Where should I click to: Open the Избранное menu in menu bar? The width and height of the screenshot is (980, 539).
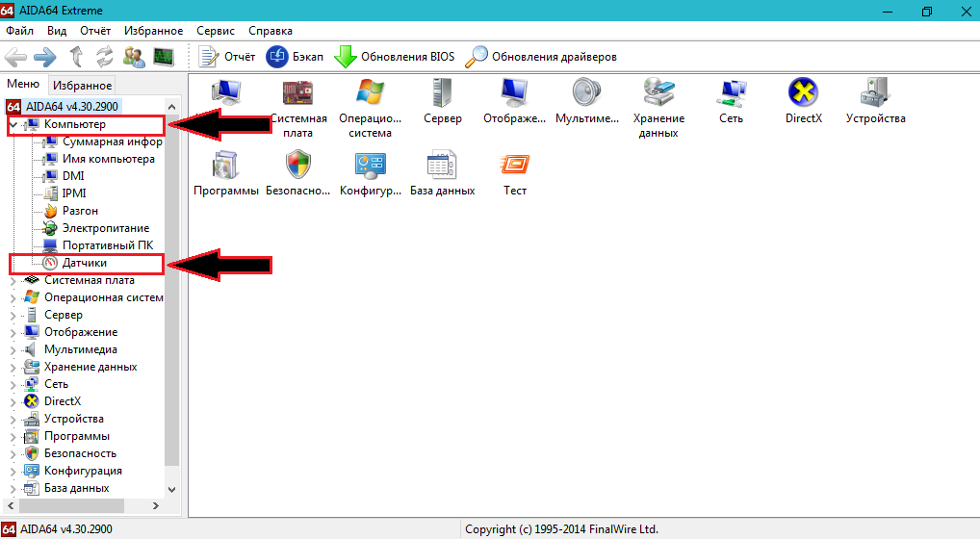154,31
